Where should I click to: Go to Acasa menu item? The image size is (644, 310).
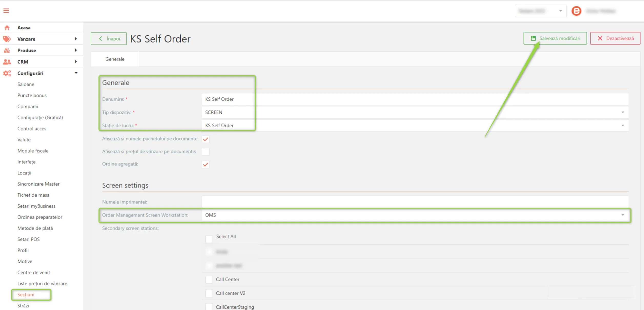click(24, 27)
